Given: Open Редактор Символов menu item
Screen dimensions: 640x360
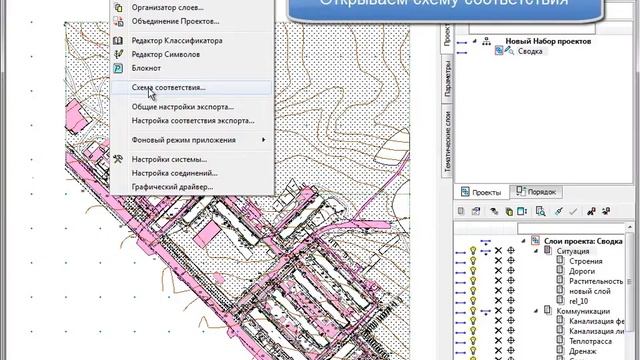Looking at the screenshot, I should [x=191, y=54].
